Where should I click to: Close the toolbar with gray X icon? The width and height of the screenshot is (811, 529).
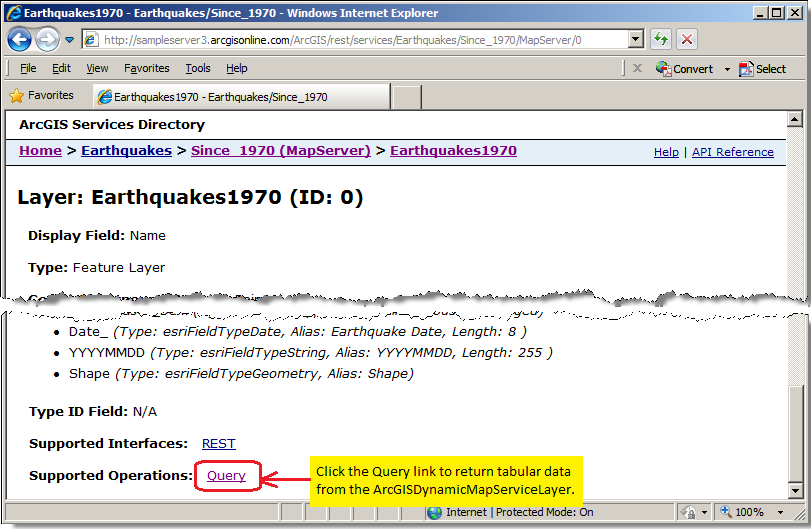[637, 68]
